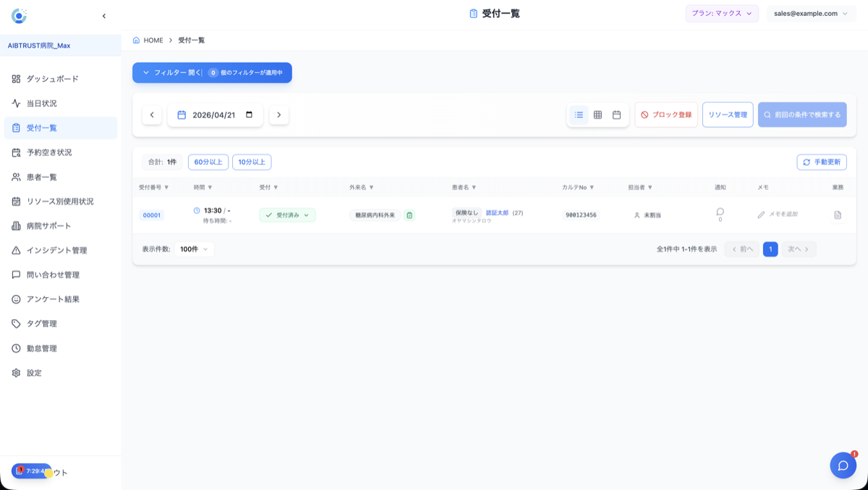This screenshot has width=868, height=490.
Task: Open ダッシュボード in the sidebar
Action: coord(52,79)
